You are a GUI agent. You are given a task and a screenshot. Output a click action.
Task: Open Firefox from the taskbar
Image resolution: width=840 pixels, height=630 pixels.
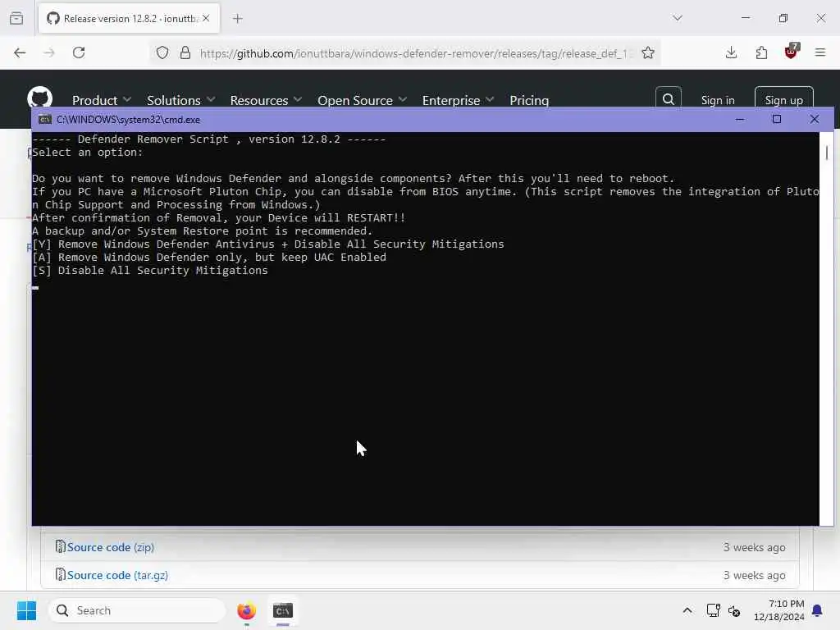246,610
